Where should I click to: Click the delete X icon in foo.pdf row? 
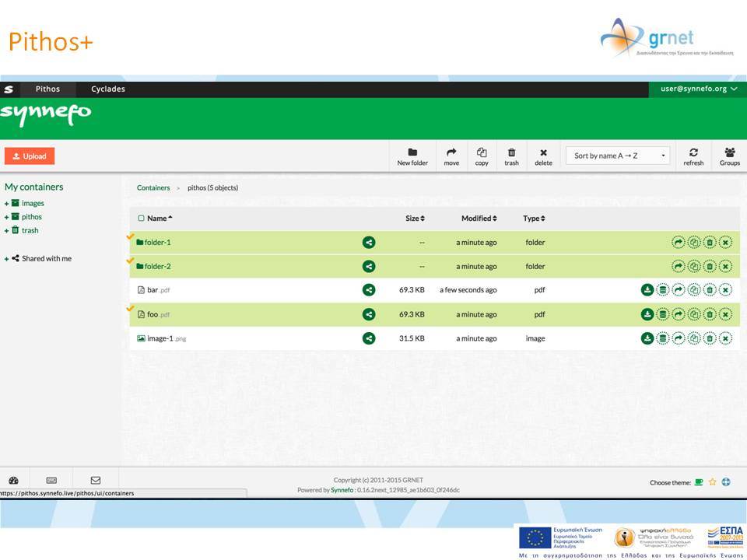point(725,314)
